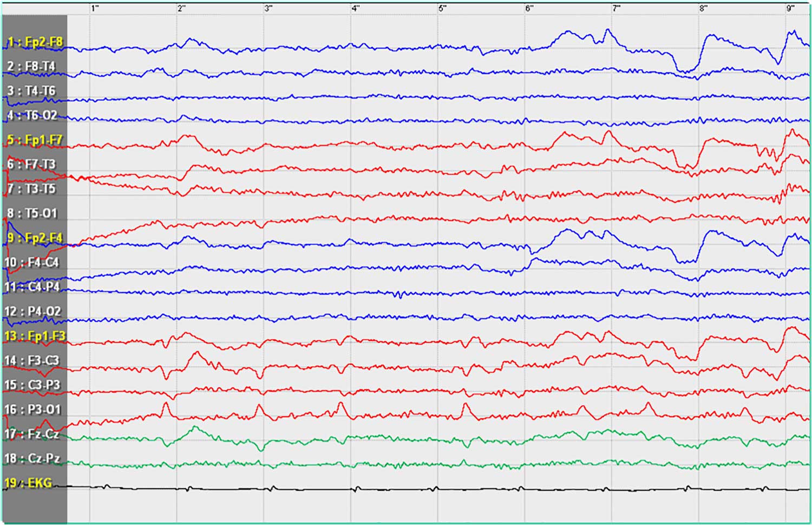The image size is (812, 525).
Task: Click the F8-T4 channel label
Action: pos(31,66)
